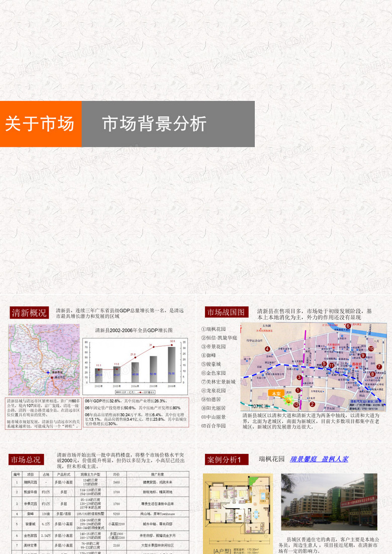Select the 市场战国图 slide heading
Image resolution: width=392 pixels, height=554 pixels.
pyautogui.click(x=226, y=312)
